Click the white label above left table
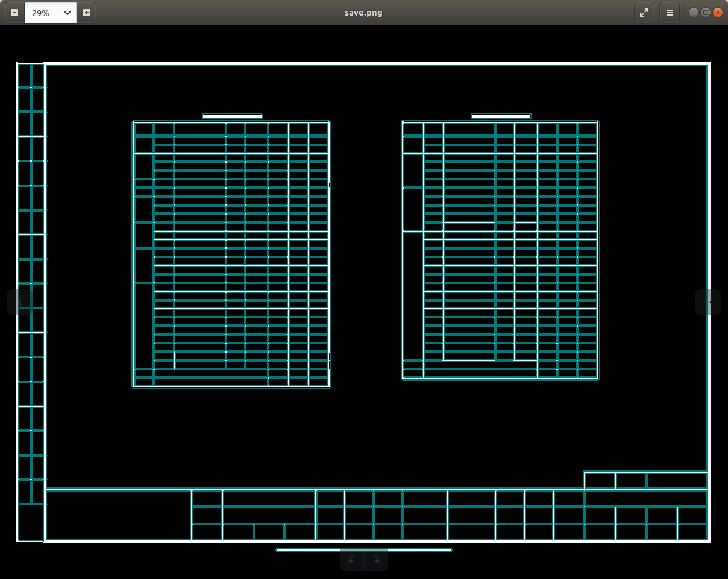 tap(232, 116)
